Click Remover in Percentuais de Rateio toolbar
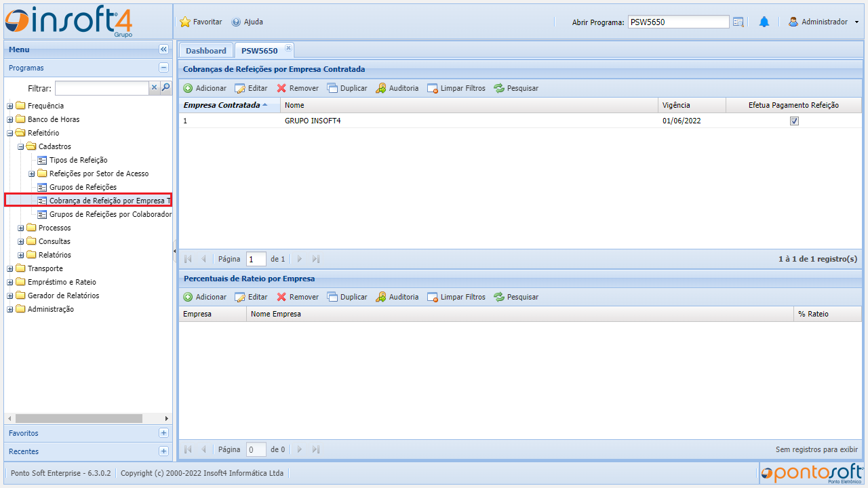The image size is (868, 488). (298, 297)
